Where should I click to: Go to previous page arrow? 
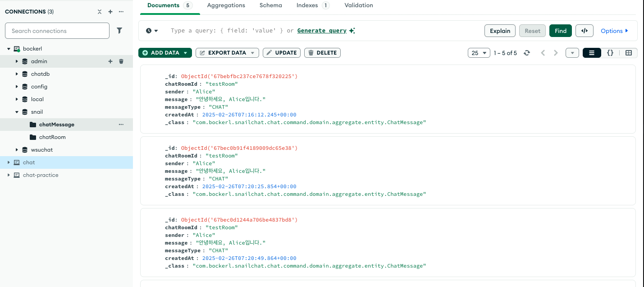point(543,53)
